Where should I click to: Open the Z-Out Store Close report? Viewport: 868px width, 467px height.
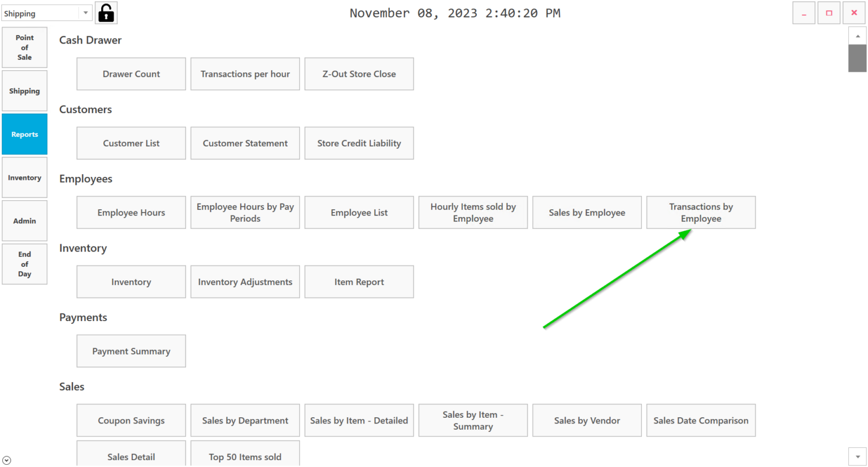359,73
